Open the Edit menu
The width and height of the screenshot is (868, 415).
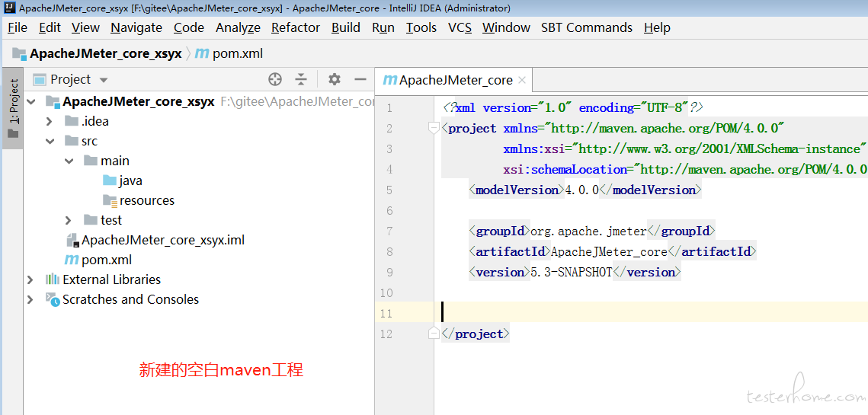[x=50, y=27]
